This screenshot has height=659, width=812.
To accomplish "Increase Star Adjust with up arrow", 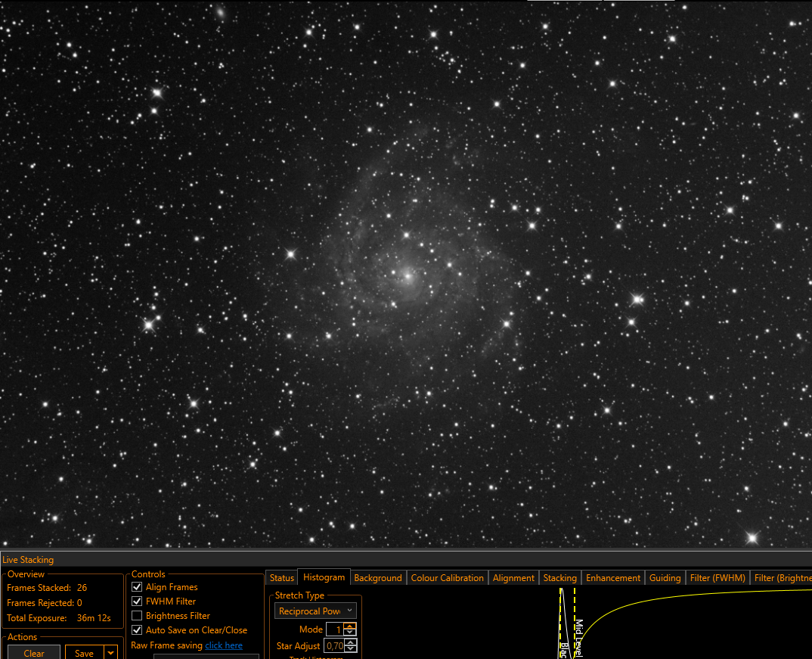I will coord(351,643).
